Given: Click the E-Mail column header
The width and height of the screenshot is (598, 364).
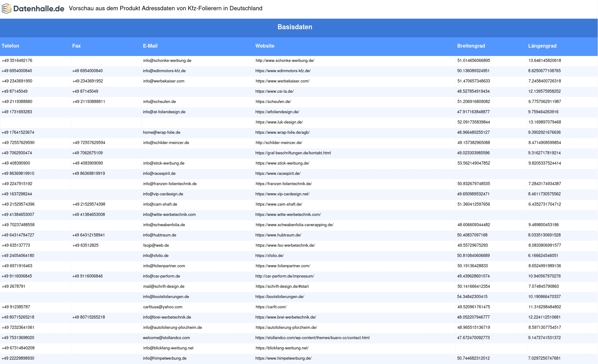Looking at the screenshot, I should (x=150, y=46).
